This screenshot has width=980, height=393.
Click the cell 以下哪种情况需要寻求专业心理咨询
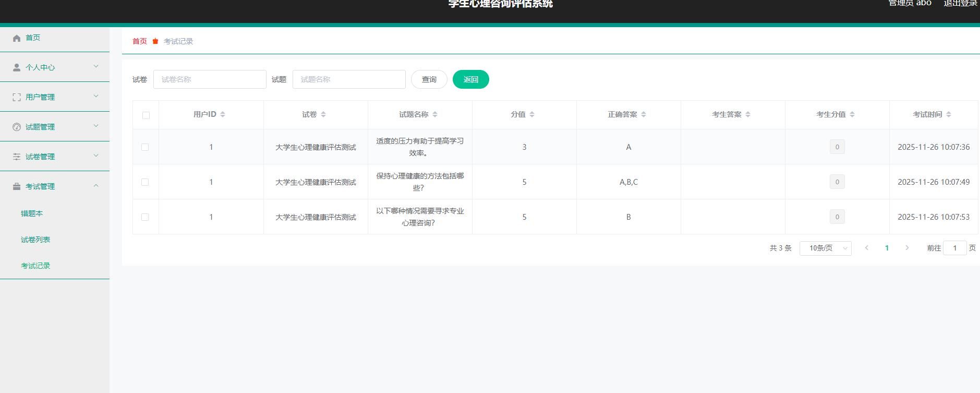[x=420, y=217]
